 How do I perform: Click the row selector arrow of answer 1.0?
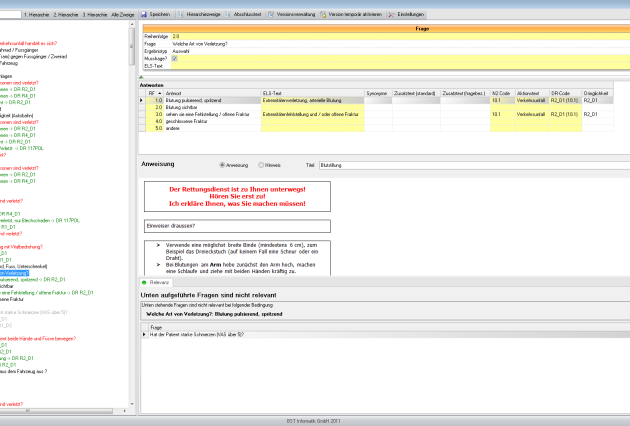(141, 100)
